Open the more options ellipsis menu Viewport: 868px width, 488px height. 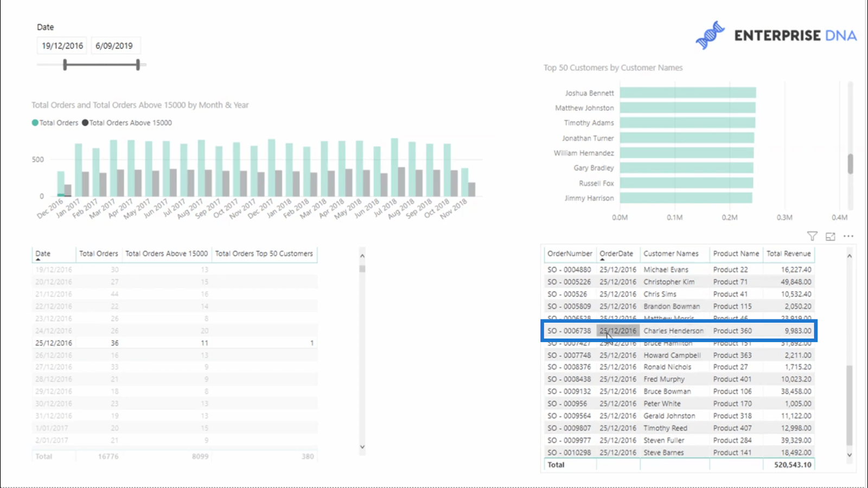[x=848, y=236]
